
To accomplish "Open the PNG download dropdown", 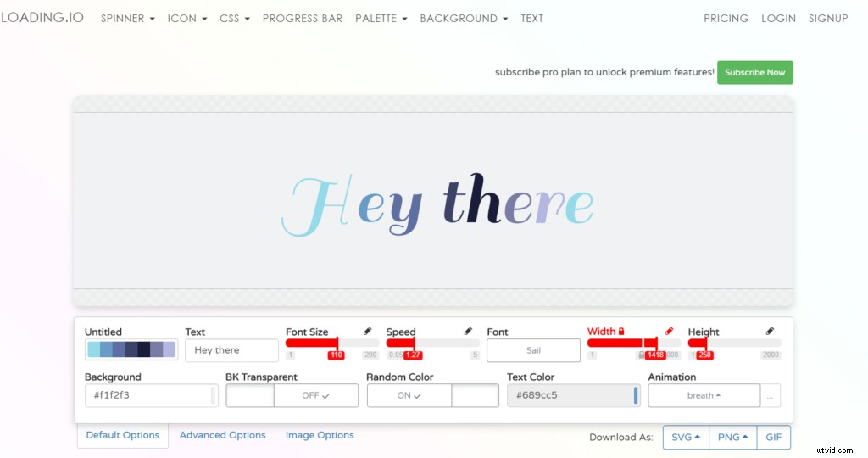I will pos(733,437).
